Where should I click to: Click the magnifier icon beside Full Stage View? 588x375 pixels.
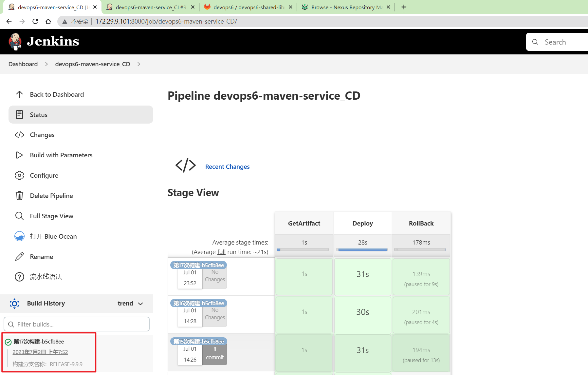pyautogui.click(x=19, y=216)
